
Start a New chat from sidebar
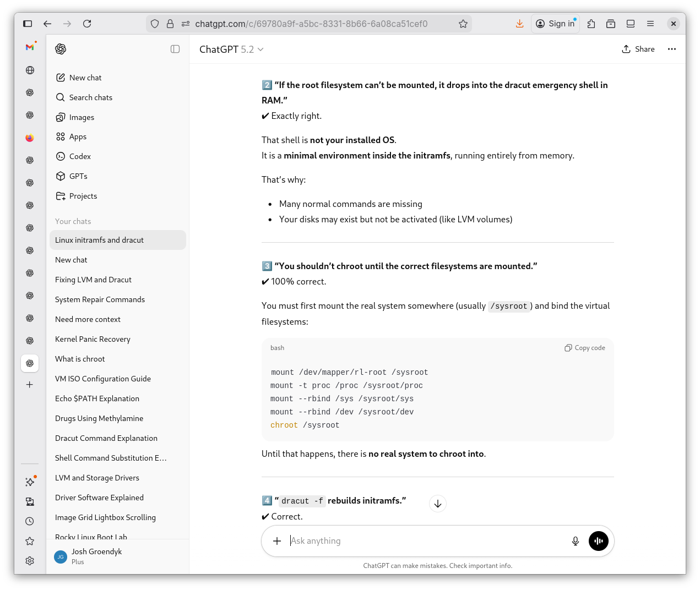point(85,78)
